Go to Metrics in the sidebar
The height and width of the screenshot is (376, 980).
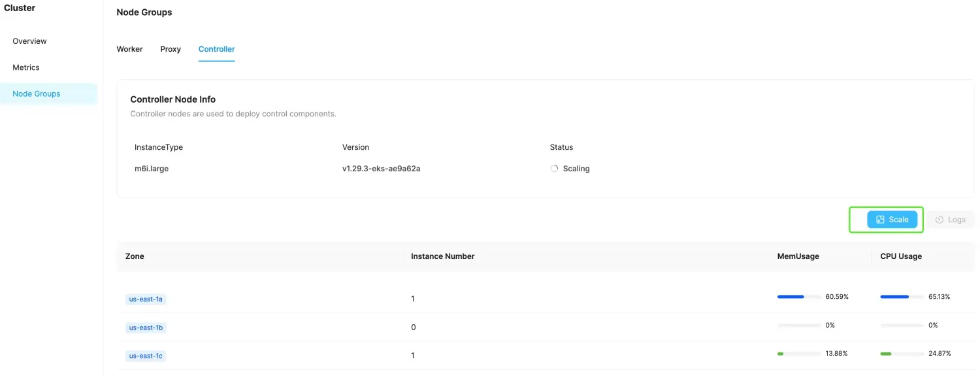[x=26, y=67]
